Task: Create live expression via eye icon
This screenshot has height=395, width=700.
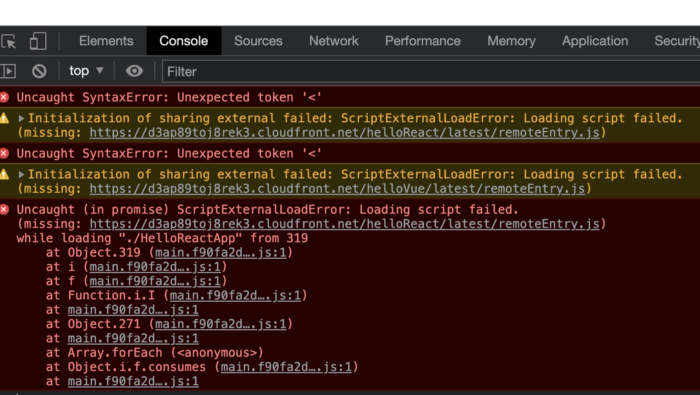Action: 134,71
